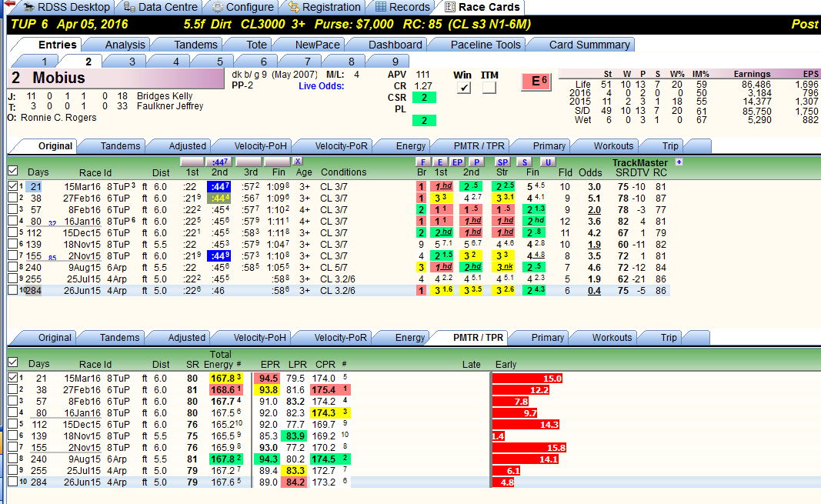Viewport: 821px width, 504px height.
Task: Click the S filter button above Fin column
Action: [524, 162]
